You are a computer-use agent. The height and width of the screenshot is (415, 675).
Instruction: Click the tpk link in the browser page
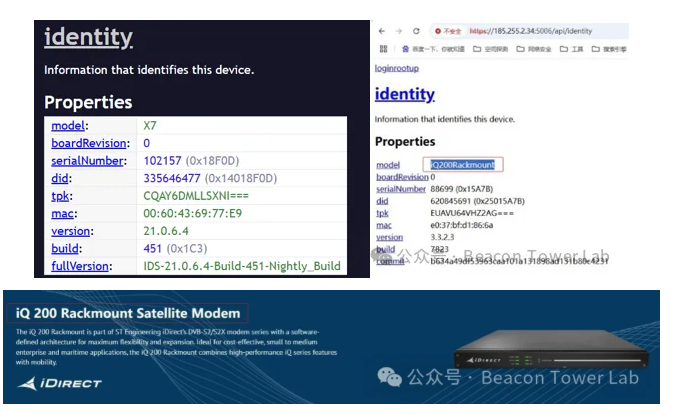(x=382, y=213)
